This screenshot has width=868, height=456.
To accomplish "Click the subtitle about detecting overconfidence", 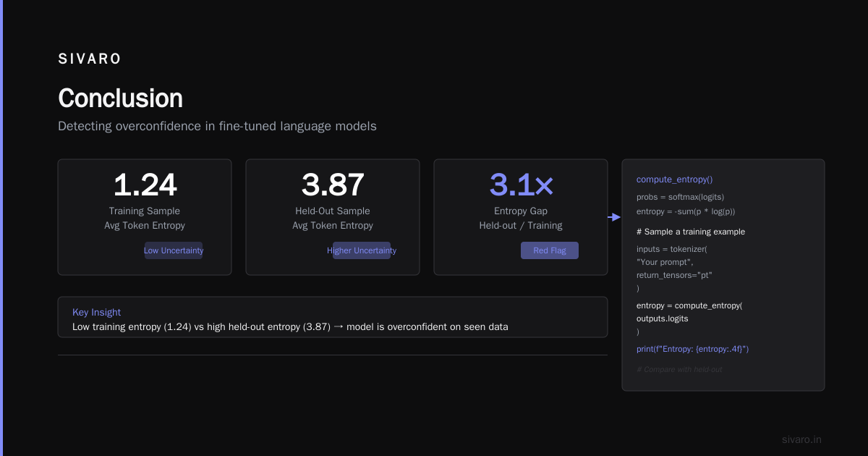I will [x=217, y=126].
